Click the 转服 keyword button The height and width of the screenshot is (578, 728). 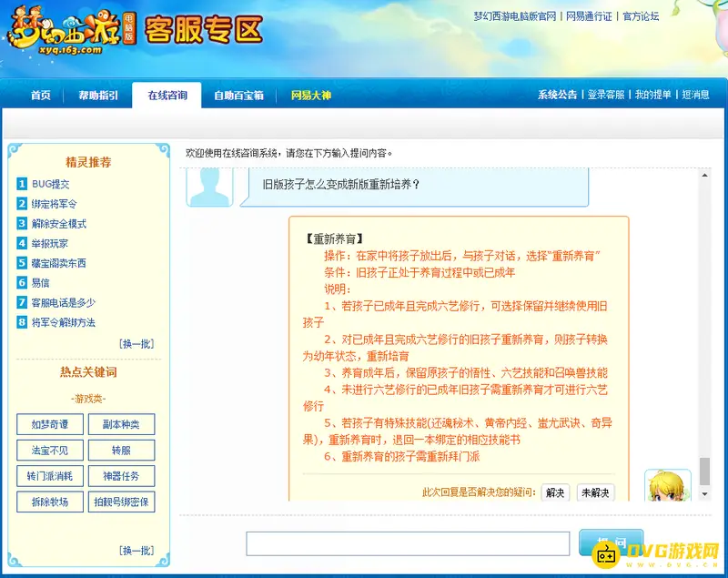pos(121,450)
